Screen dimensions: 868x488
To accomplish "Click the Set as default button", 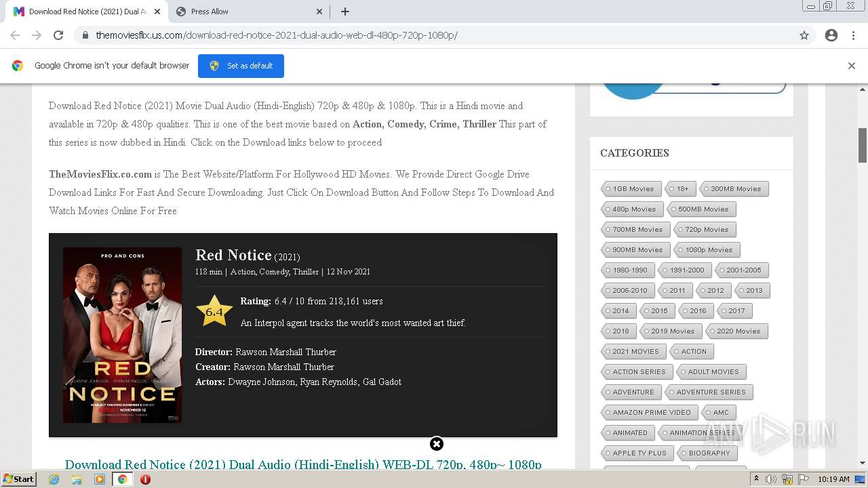I will point(241,66).
